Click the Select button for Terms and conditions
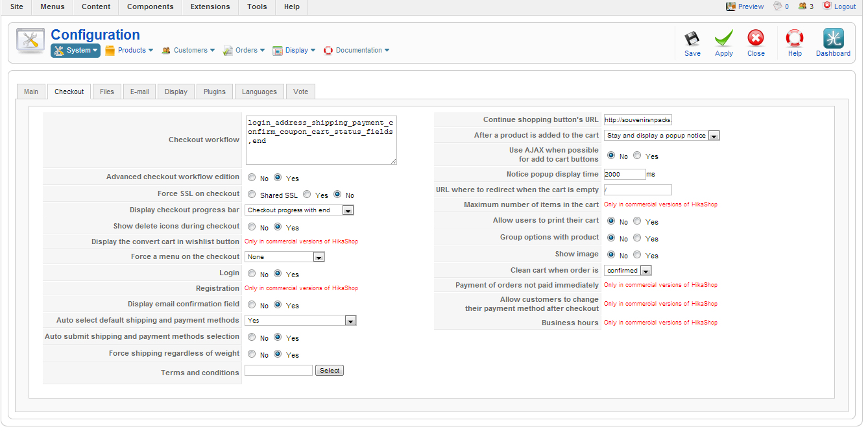The height and width of the screenshot is (431, 868). (x=330, y=371)
